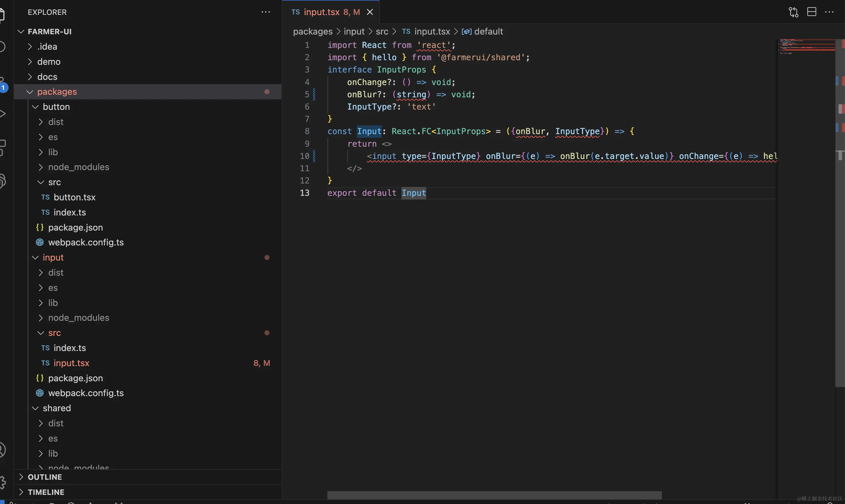Click '@farmerui/shared' import string
Viewport: 845px width, 504px height.
tap(480, 57)
